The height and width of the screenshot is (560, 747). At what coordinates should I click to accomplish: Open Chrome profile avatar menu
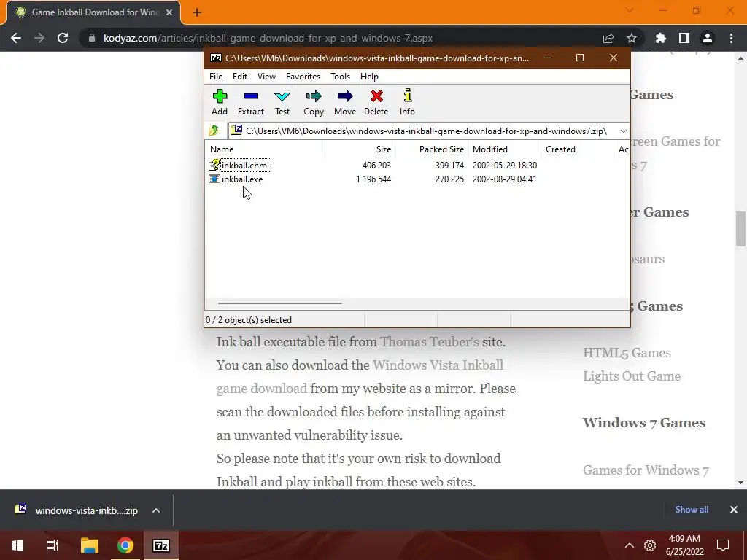click(x=708, y=38)
